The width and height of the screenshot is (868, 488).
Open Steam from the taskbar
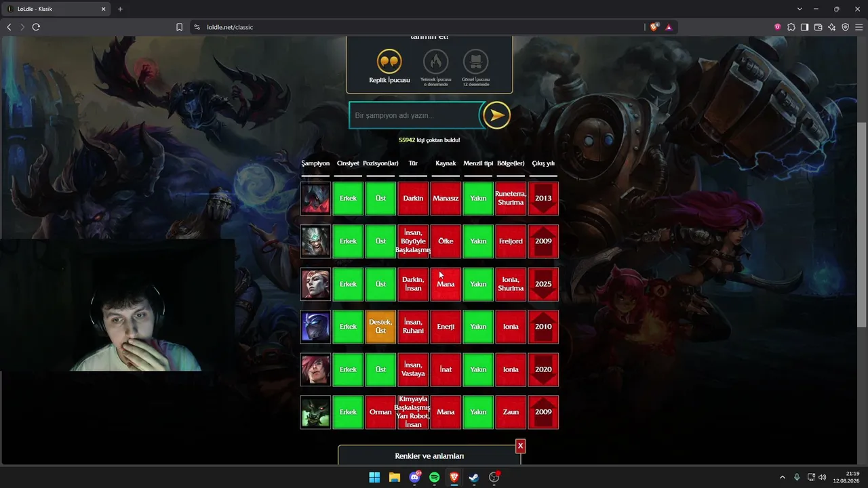(475, 477)
